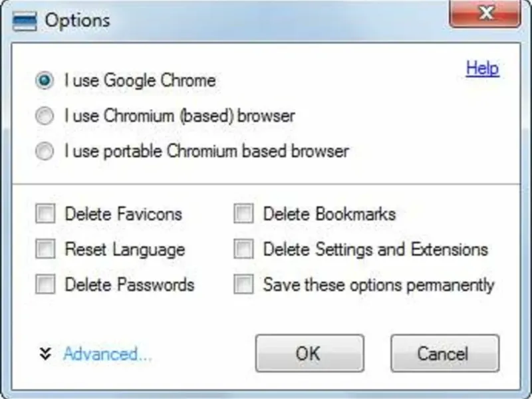Enable Delete Settings and Extensions checkbox
The height and width of the screenshot is (399, 532).
(244, 249)
